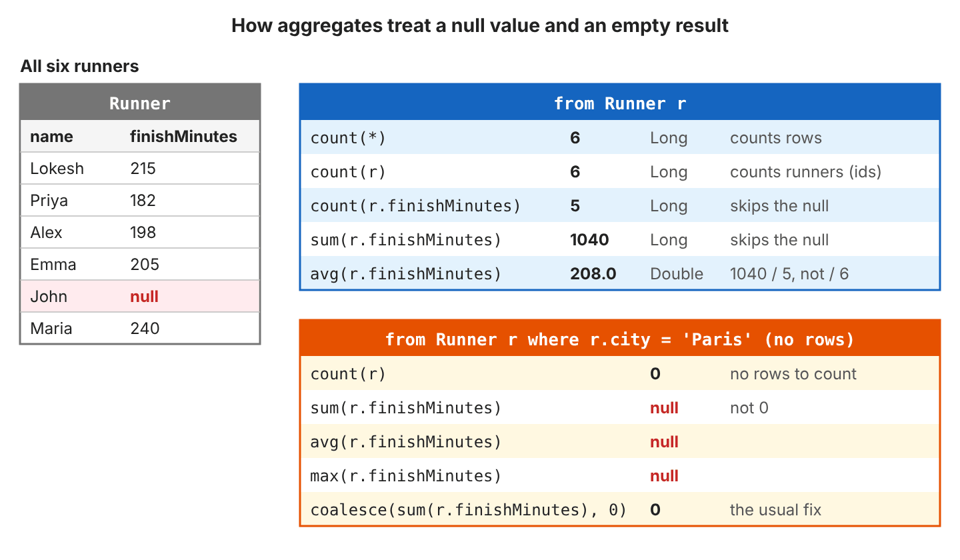The image size is (960, 560).
Task: Select the 215 finish minutes value
Action: (143, 169)
